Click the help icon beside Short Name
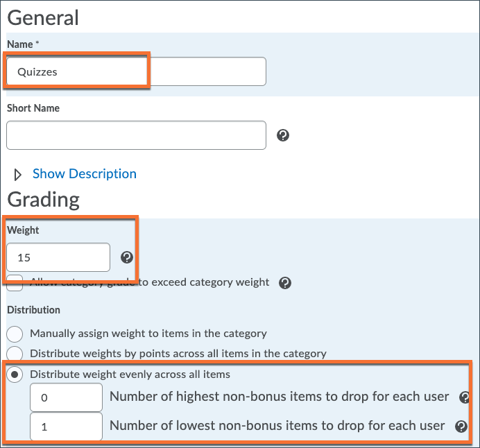 (283, 135)
